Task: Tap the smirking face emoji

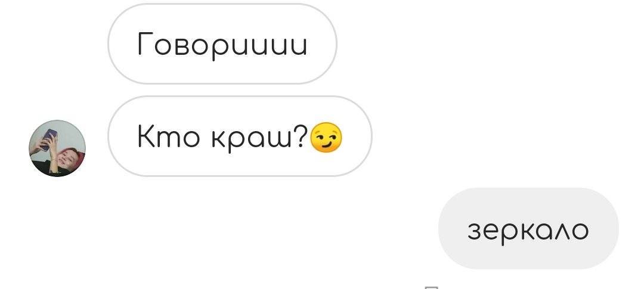Action: [x=326, y=137]
